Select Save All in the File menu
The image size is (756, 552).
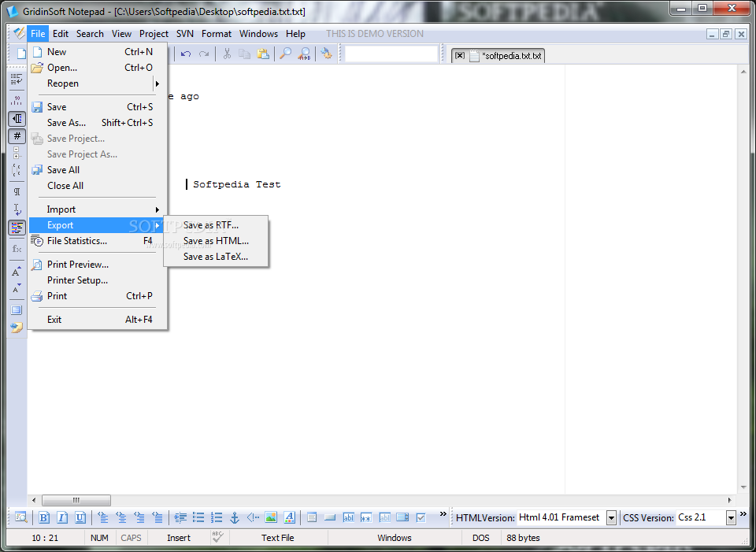pos(98,170)
